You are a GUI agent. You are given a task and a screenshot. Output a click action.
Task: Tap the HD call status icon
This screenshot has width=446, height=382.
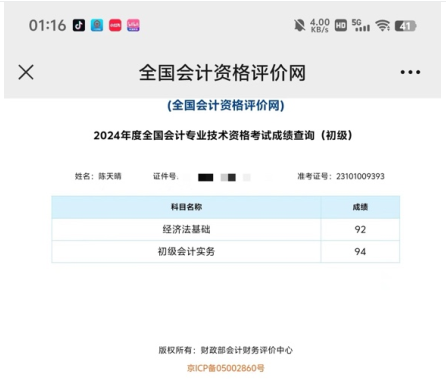[341, 26]
